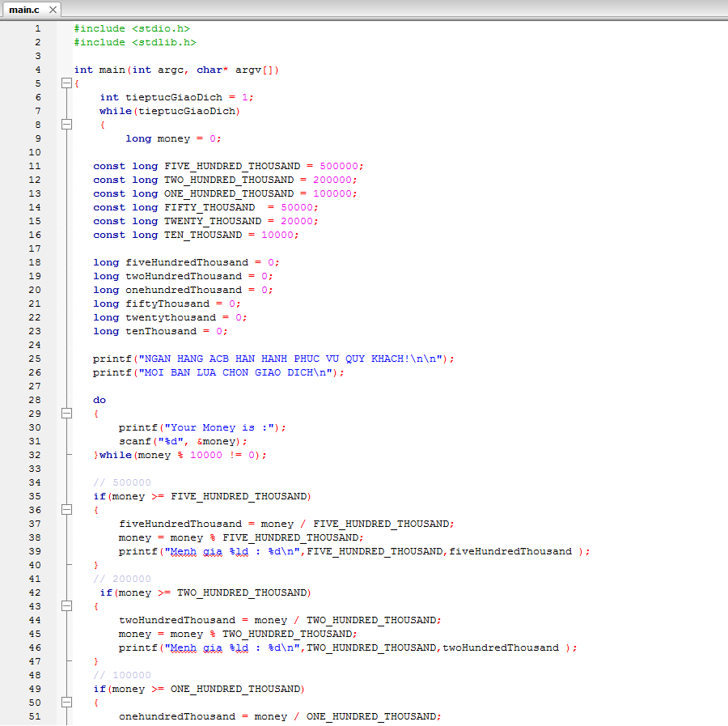
Task: Click the if condition on line 35
Action: tap(202, 496)
